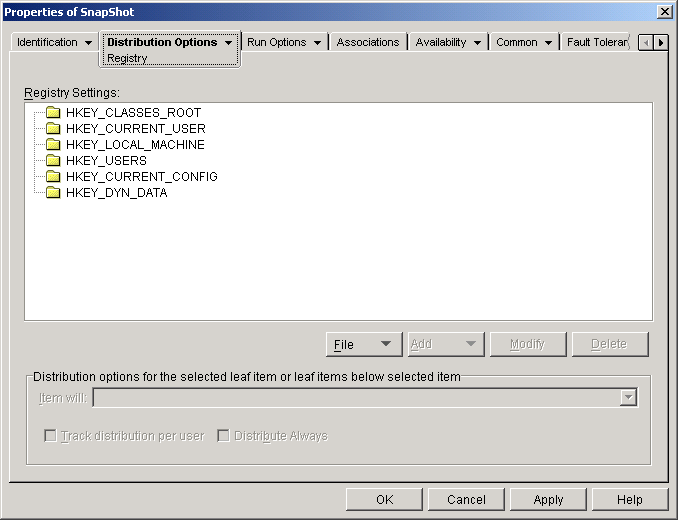Click the HKEY_CURRENT_CONFIG folder icon
This screenshot has width=678, height=520.
(x=53, y=177)
